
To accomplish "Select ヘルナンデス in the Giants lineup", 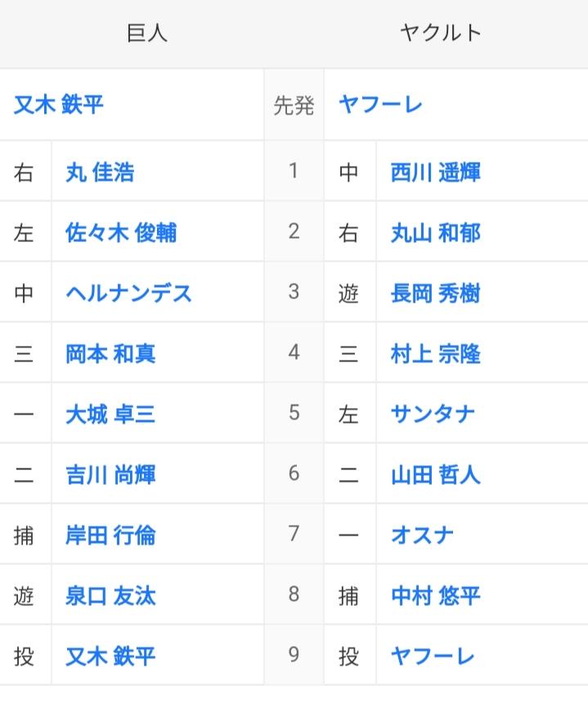I will click(x=129, y=294).
